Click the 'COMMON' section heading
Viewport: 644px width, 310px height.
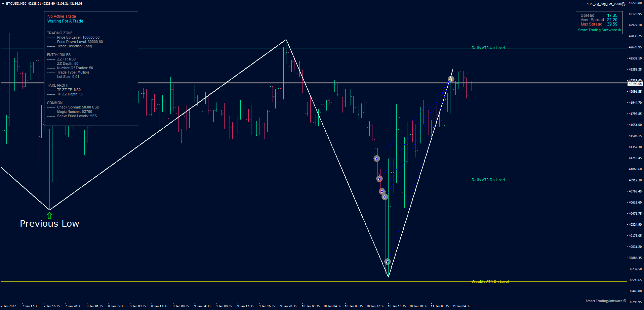[x=55, y=103]
